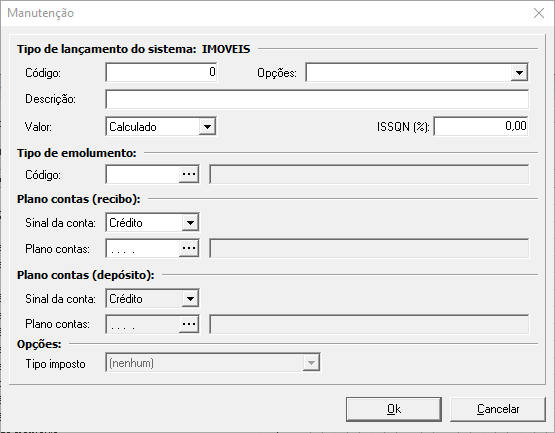Open the depósito Plano contas ellipsis lookup
This screenshot has height=433, width=555.
point(189,324)
